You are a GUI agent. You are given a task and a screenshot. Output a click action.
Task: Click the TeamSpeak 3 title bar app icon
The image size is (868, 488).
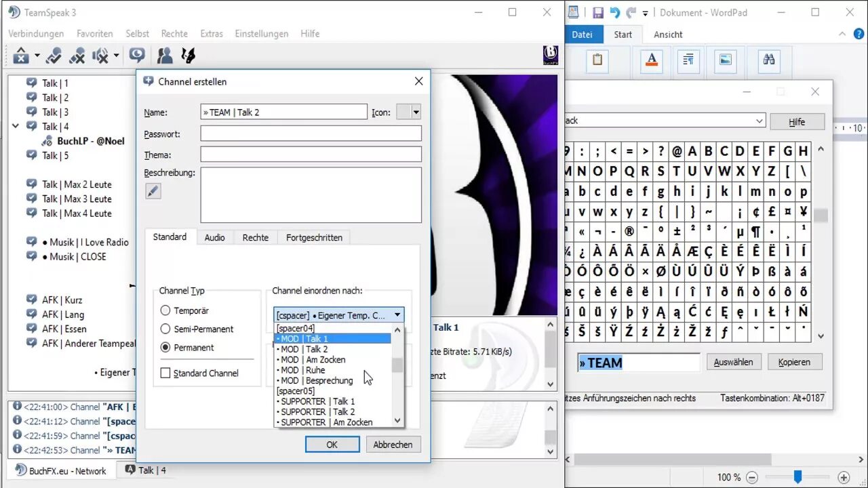[x=14, y=12]
